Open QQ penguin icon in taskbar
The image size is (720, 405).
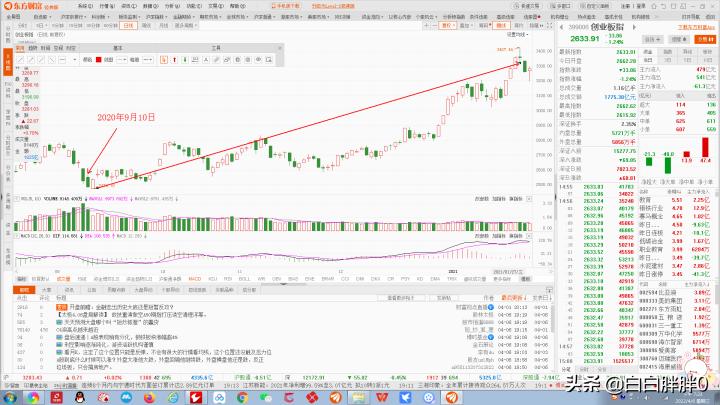click(79, 397)
